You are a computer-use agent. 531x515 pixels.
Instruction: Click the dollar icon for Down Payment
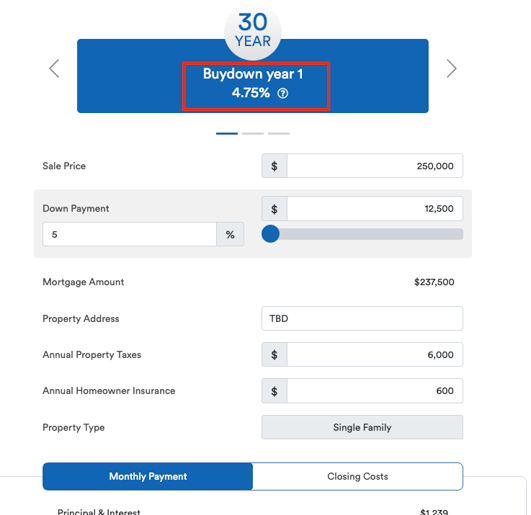(274, 209)
